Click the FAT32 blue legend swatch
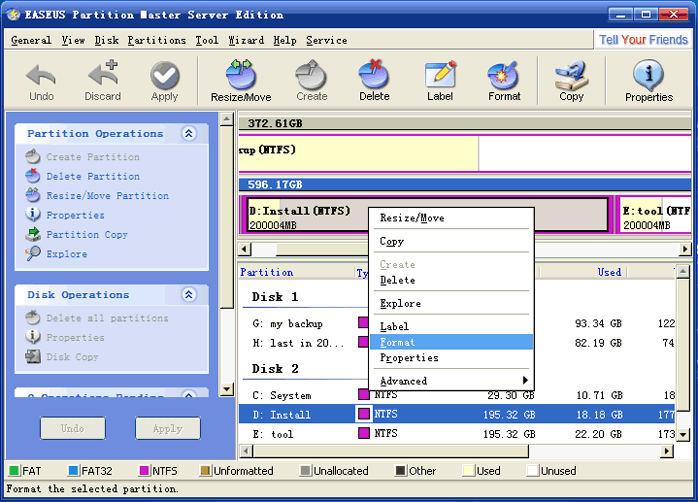This screenshot has width=698, height=502. (x=73, y=470)
